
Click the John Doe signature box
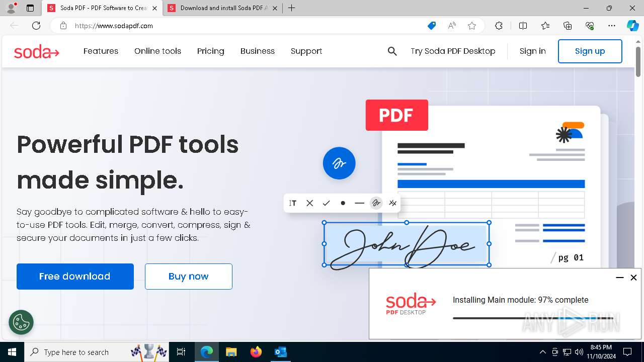point(407,244)
